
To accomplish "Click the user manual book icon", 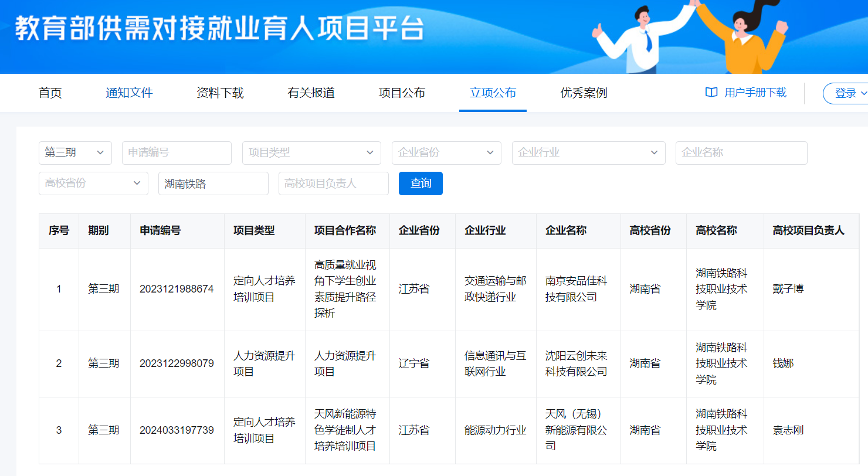I will tap(711, 93).
